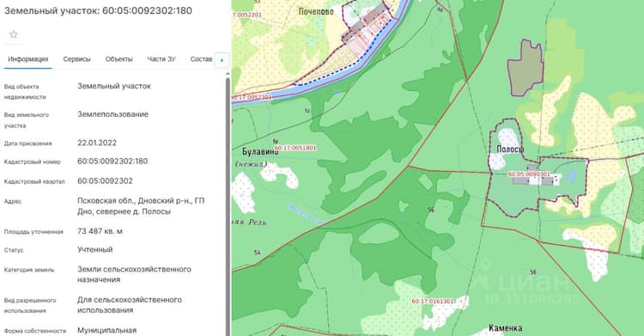
Task: Click cadastral number 60:05:0092302:180 value
Action: tap(112, 162)
